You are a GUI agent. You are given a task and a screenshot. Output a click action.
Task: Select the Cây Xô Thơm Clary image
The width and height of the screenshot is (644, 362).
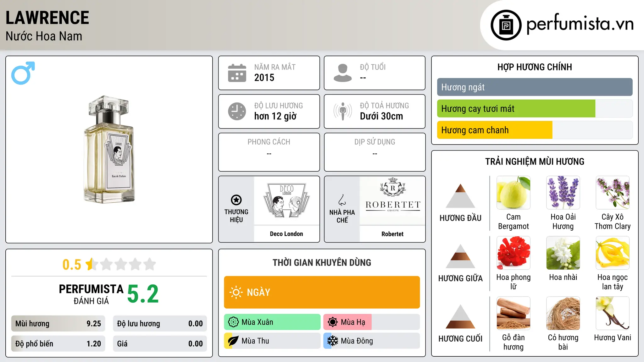pyautogui.click(x=613, y=193)
